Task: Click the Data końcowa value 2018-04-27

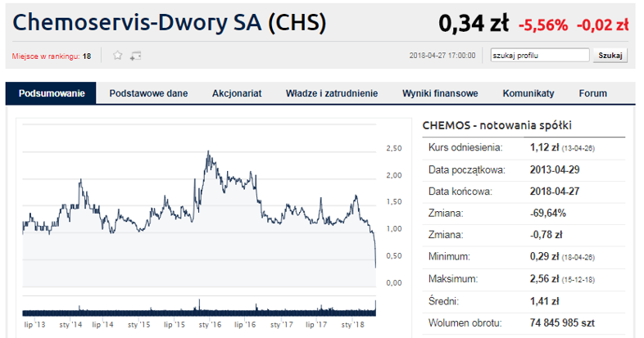Action: (x=555, y=192)
